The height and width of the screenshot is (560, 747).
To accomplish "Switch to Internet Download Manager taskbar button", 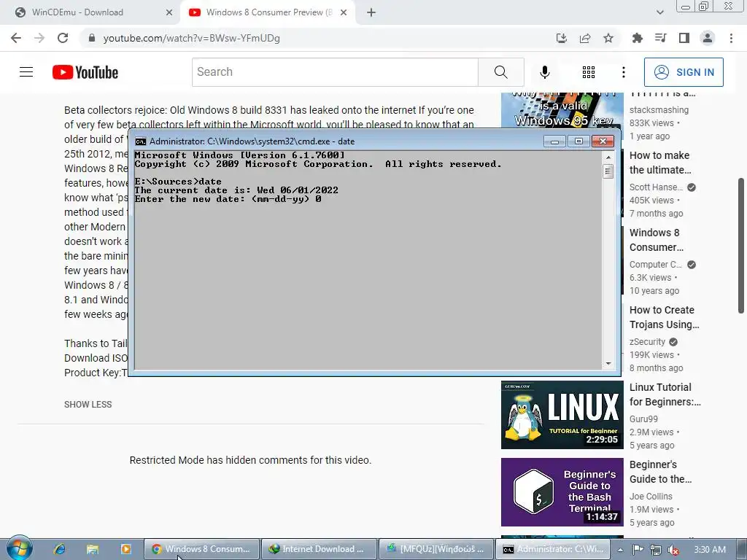I will [320, 549].
